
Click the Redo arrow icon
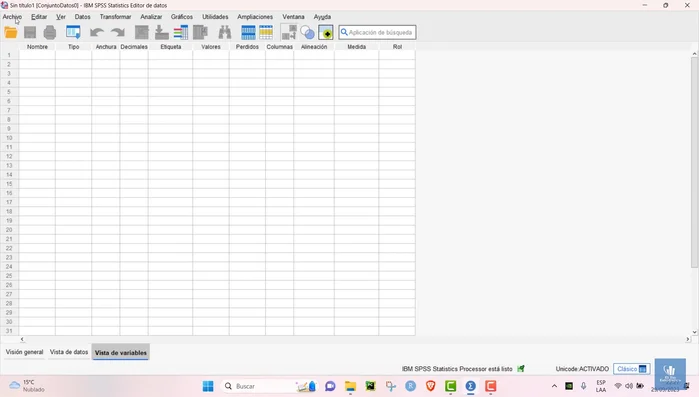tap(118, 33)
